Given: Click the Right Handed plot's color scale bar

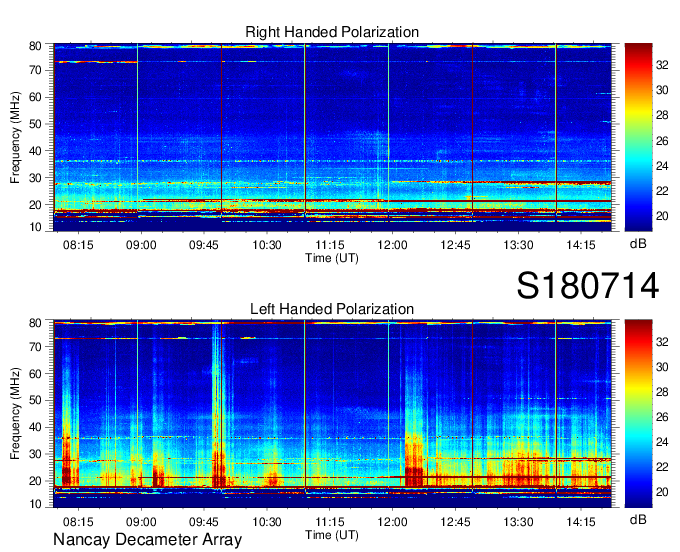Looking at the screenshot, I should click(638, 137).
